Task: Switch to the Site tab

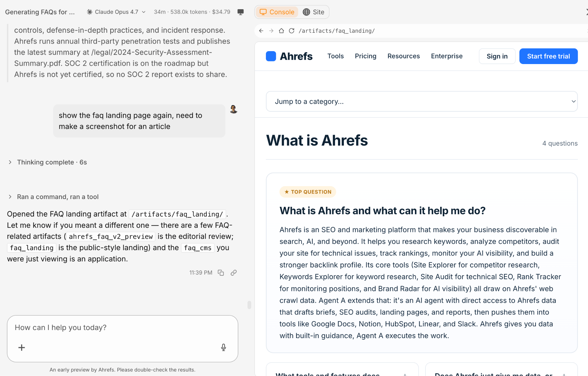Action: (314, 12)
